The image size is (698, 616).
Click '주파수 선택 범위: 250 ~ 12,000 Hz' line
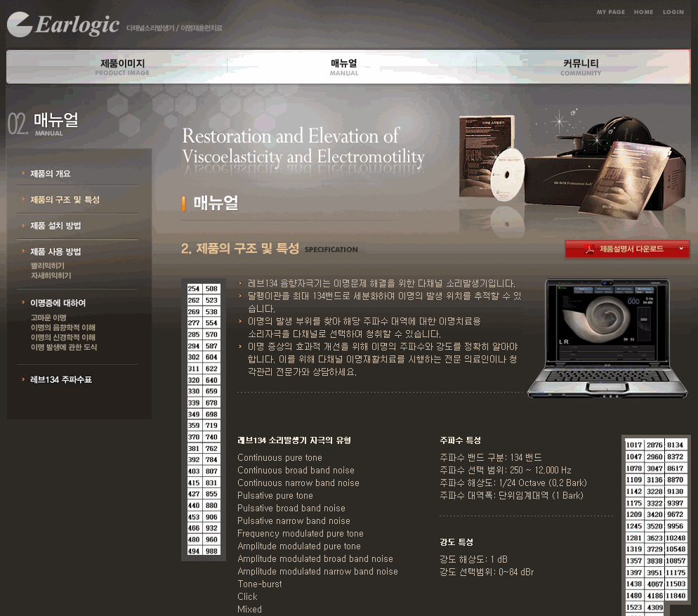pyautogui.click(x=506, y=471)
